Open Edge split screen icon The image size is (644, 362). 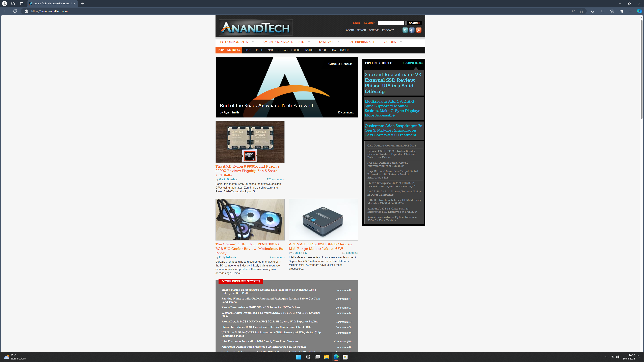[x=603, y=11]
